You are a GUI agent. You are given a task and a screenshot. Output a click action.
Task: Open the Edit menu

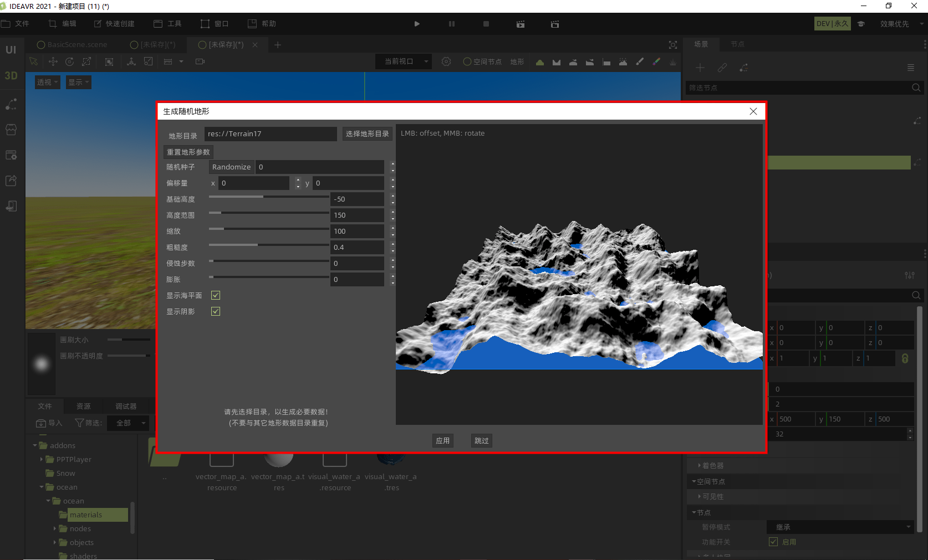click(x=63, y=24)
